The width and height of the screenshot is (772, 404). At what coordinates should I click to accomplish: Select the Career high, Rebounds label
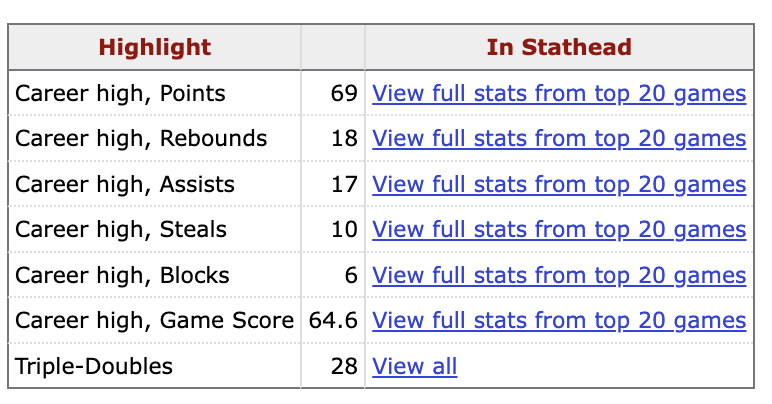pos(141,139)
